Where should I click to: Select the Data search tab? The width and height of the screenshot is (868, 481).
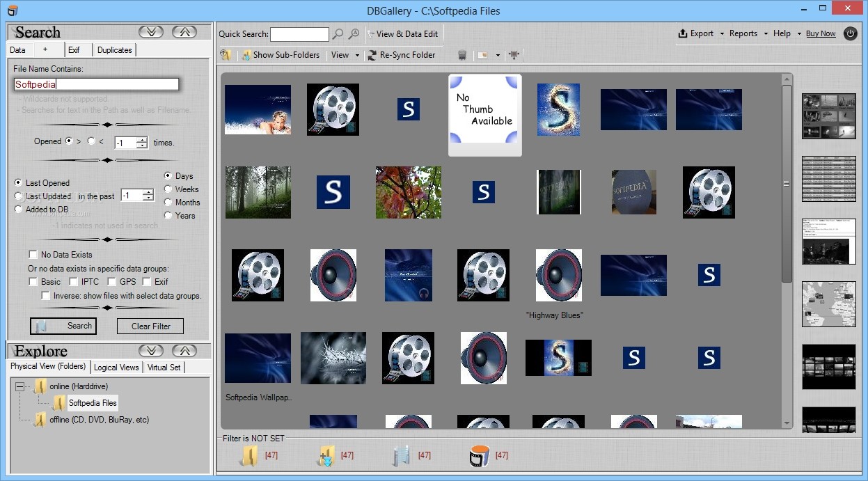(18, 49)
